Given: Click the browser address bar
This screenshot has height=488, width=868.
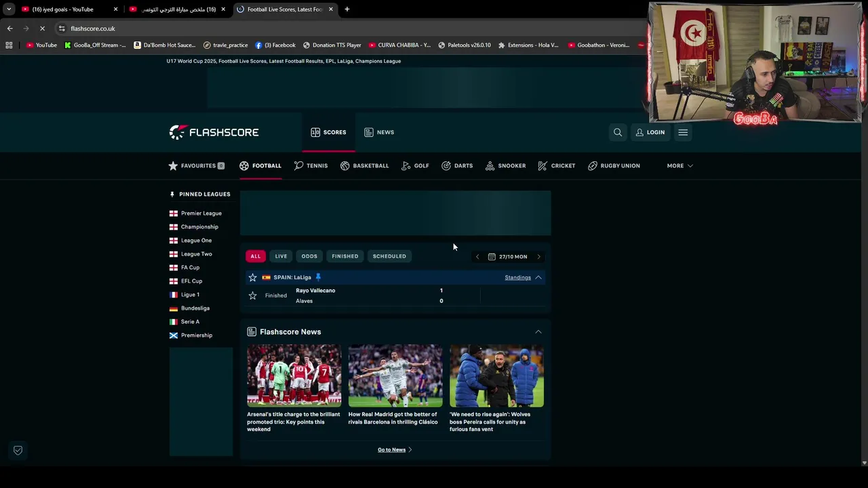Looking at the screenshot, I should click(x=349, y=28).
